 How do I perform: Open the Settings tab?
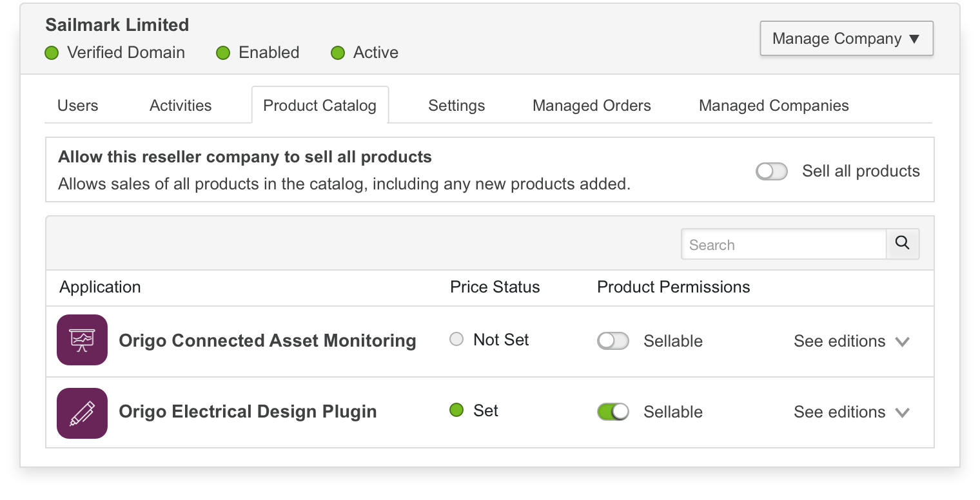coord(456,106)
